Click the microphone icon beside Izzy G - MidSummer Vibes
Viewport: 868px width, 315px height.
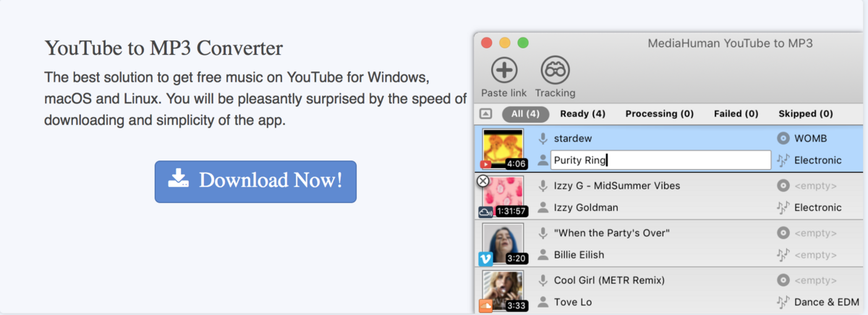click(x=544, y=186)
